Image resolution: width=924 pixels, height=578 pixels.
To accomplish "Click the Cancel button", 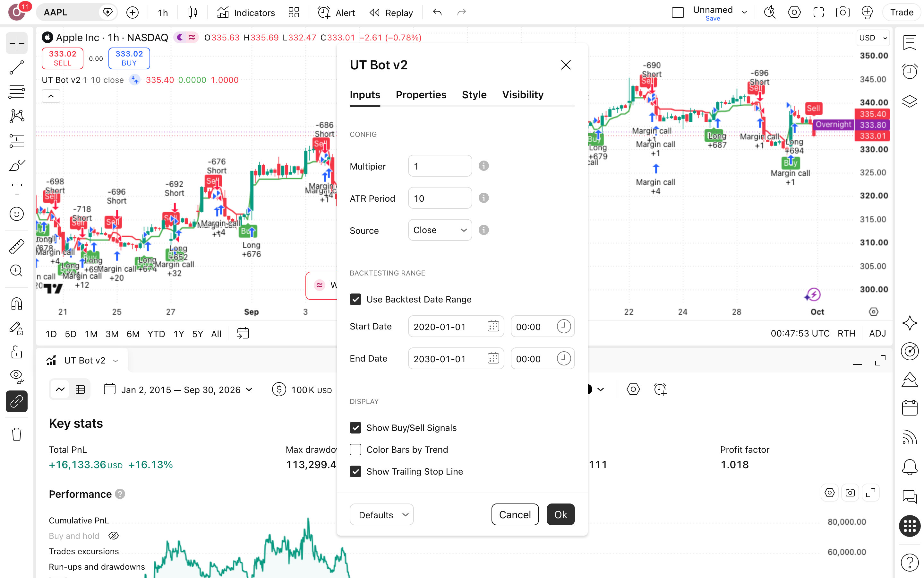I will (x=515, y=514).
